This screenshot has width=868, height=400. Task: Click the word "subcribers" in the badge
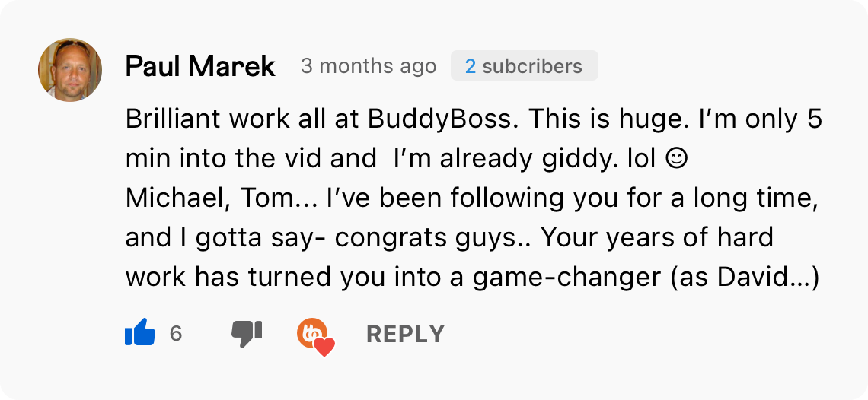tap(532, 66)
